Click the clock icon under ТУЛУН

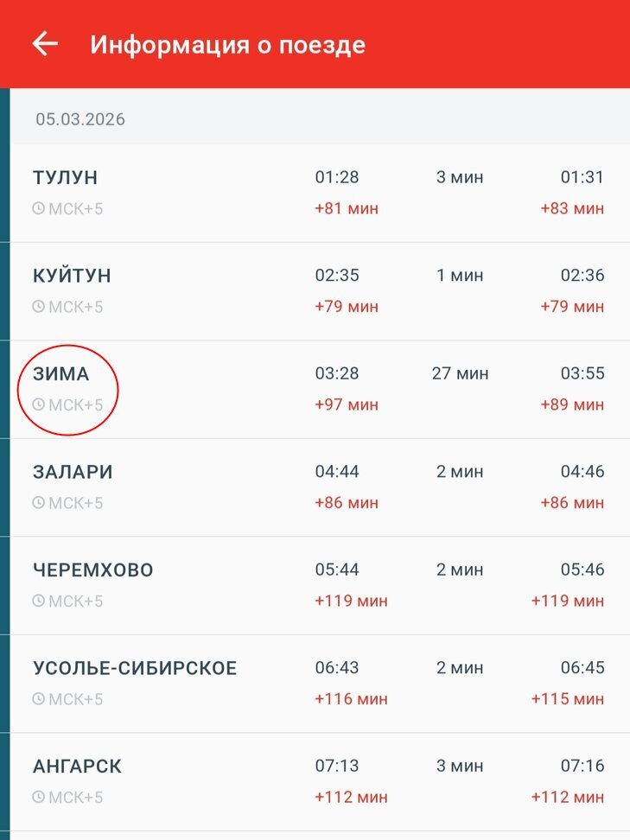point(38,208)
